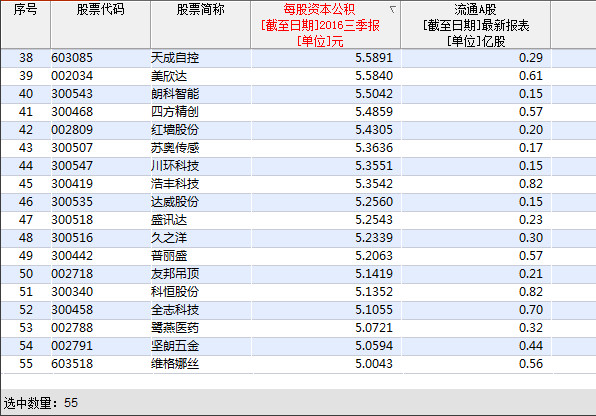Click 流通A股 value 0.29 for 天成自控

[x=531, y=58]
